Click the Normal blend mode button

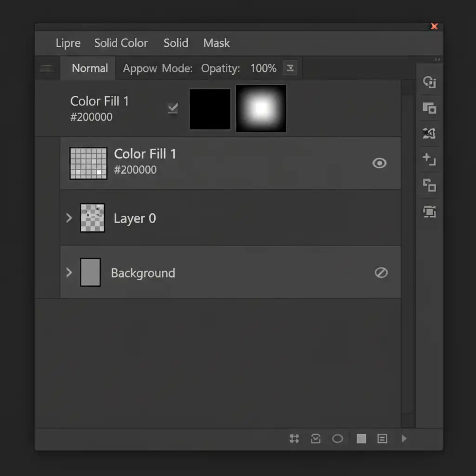click(90, 68)
